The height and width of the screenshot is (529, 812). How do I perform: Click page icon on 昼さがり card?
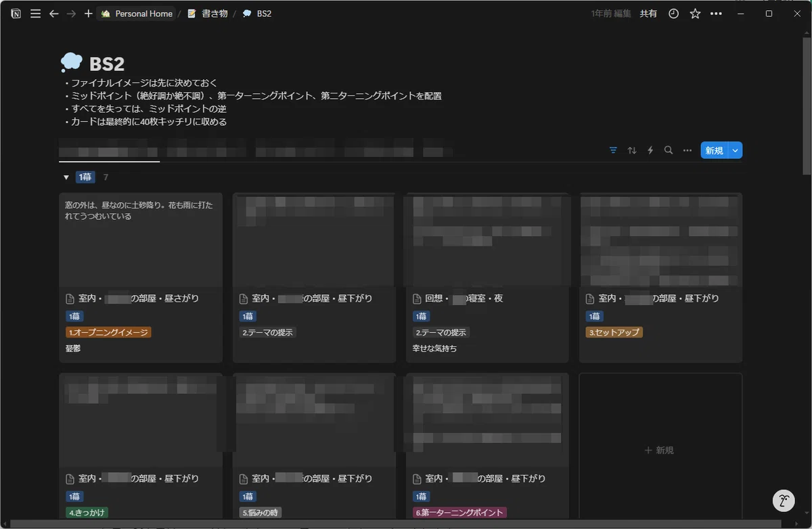70,298
